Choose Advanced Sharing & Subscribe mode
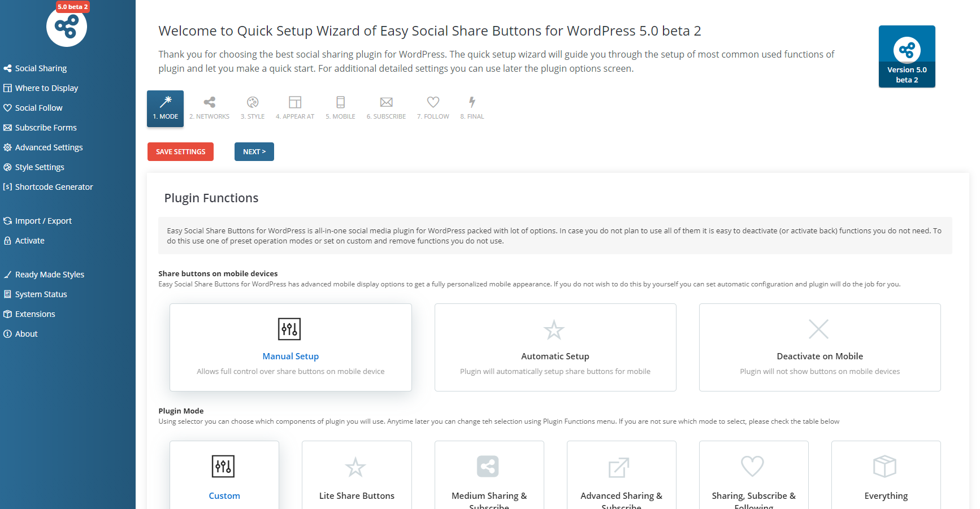Screen dimensions: 980x509 click(x=621, y=475)
